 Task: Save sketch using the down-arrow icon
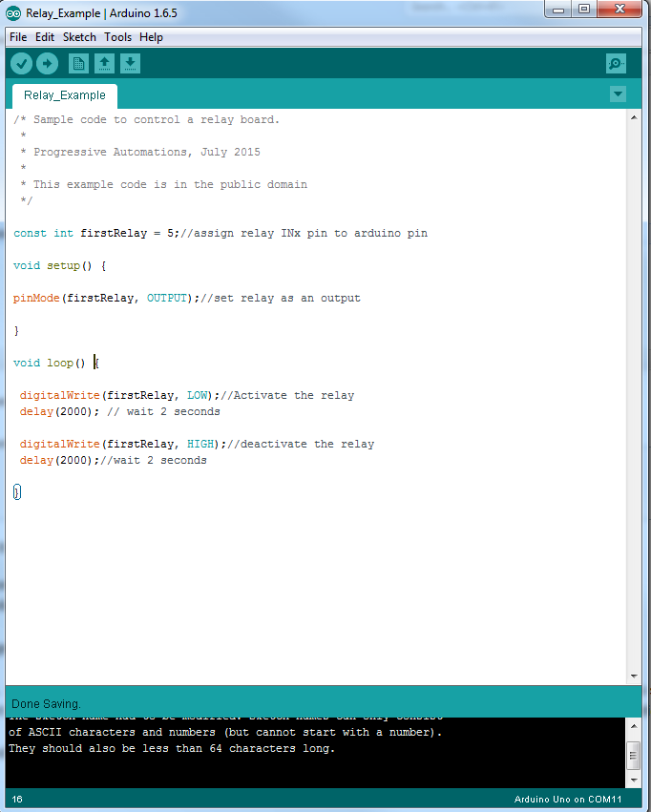130,64
